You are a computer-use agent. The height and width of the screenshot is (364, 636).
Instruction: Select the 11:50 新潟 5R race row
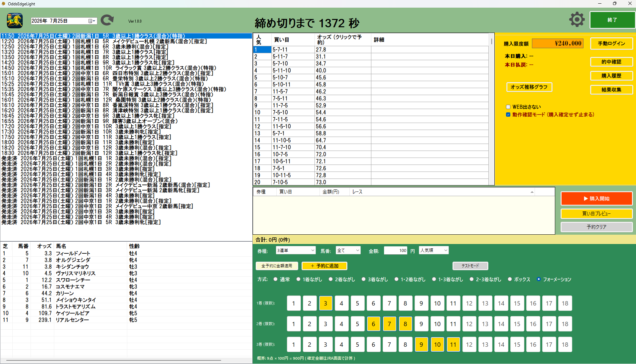126,36
